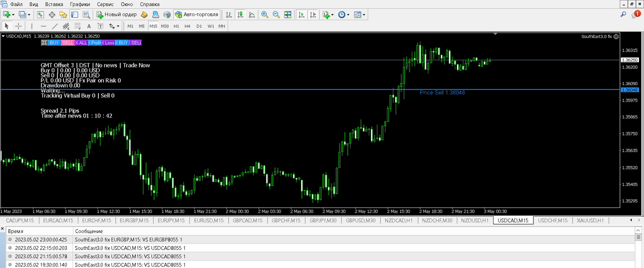Screen dimensions: 644x268
Task: Open Data Window crosshair-circle icon
Action: (52, 15)
